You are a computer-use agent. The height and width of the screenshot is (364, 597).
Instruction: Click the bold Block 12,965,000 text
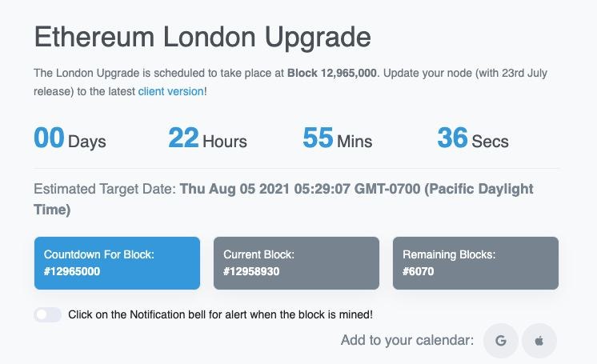point(331,73)
